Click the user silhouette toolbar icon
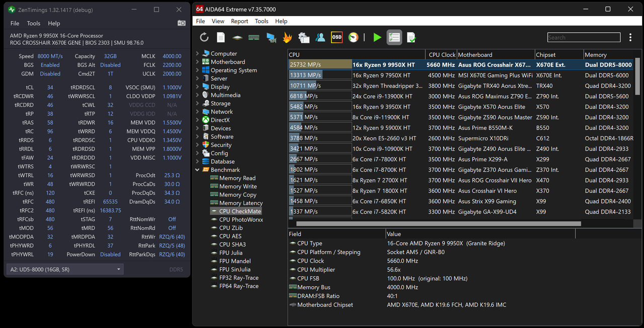 (320, 37)
